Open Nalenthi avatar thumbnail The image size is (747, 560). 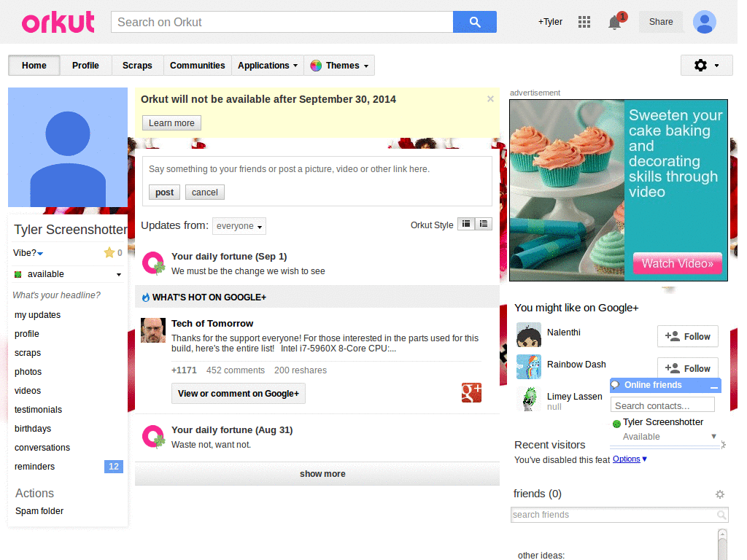529,335
